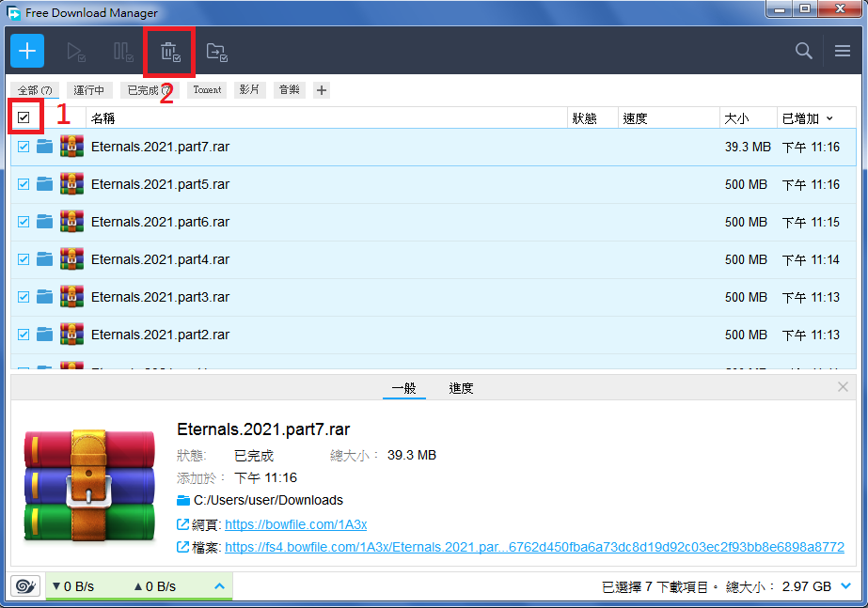Click the Eternals.2021.part4.rar file name
This screenshot has height=608, width=868.
[160, 259]
